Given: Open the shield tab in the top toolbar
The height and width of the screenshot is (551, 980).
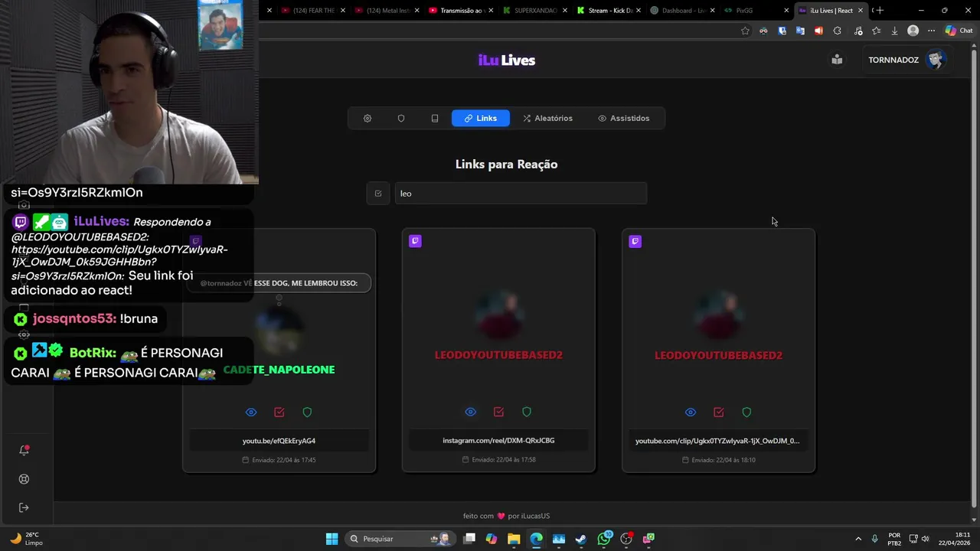Looking at the screenshot, I should pos(401,119).
